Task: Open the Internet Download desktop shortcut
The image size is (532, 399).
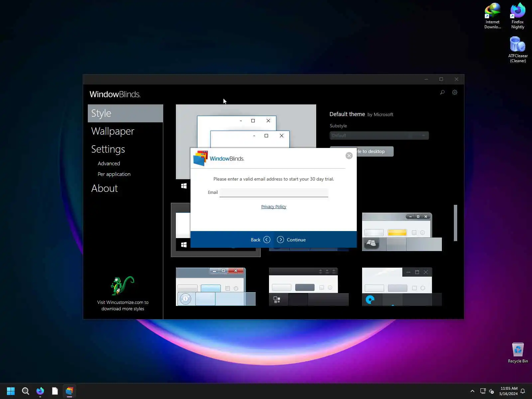Action: (492, 16)
